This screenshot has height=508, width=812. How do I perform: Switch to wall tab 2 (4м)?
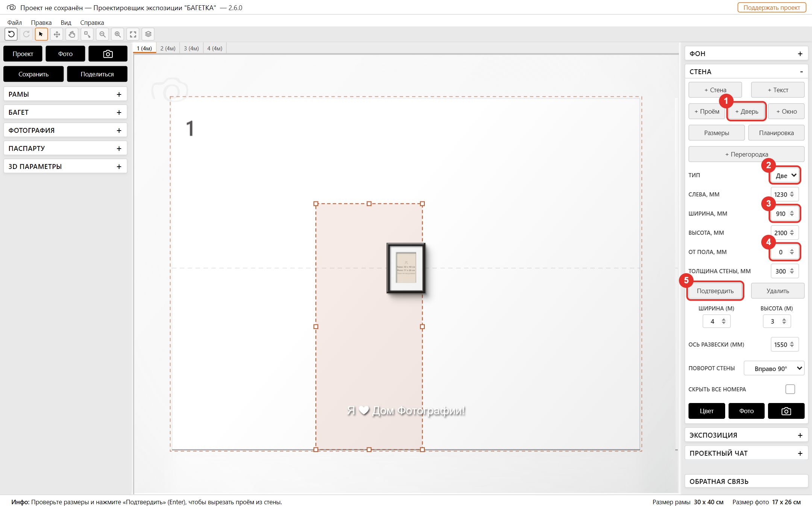point(168,48)
